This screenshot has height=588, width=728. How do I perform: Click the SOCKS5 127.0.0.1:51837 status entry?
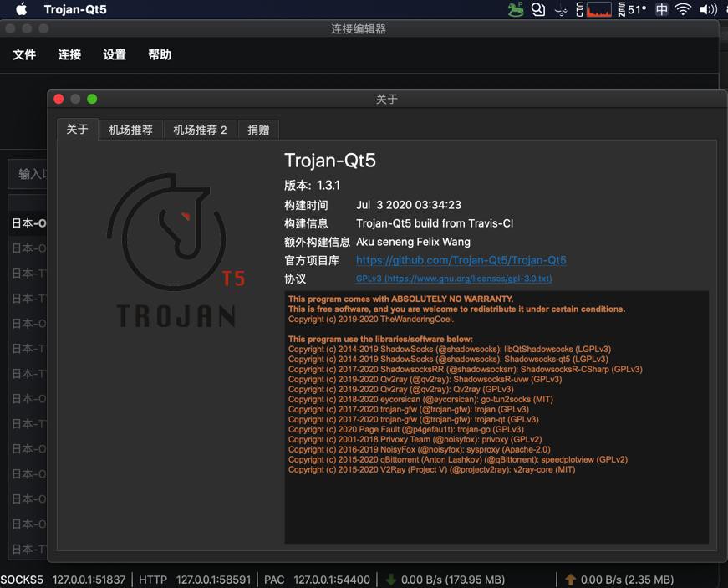pos(63,580)
